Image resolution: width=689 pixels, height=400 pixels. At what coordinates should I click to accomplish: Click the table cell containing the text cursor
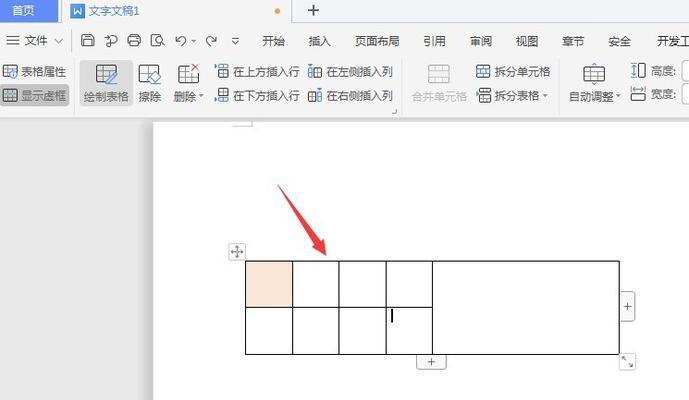click(x=409, y=331)
